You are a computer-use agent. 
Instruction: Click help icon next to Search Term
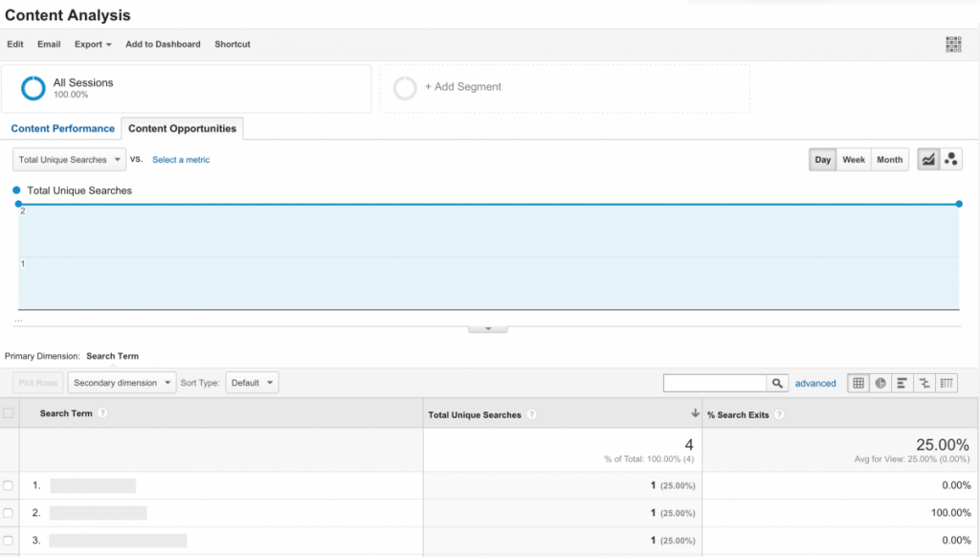102,413
